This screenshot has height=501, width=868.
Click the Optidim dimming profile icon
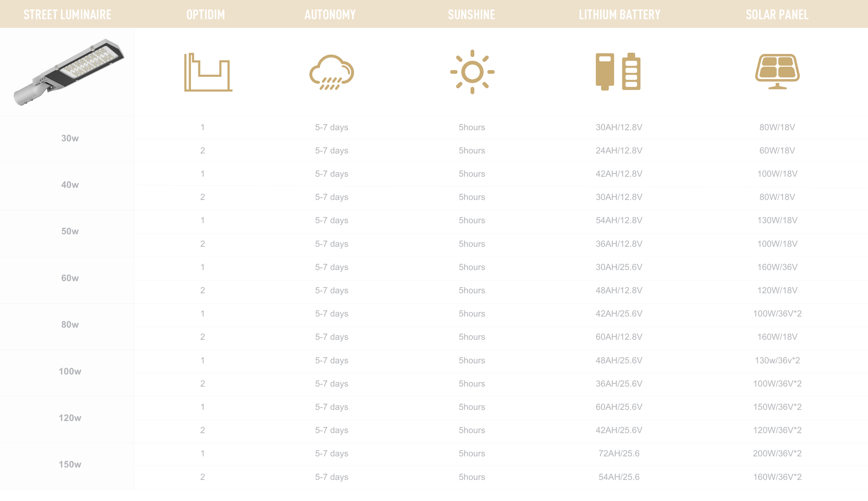tap(208, 72)
